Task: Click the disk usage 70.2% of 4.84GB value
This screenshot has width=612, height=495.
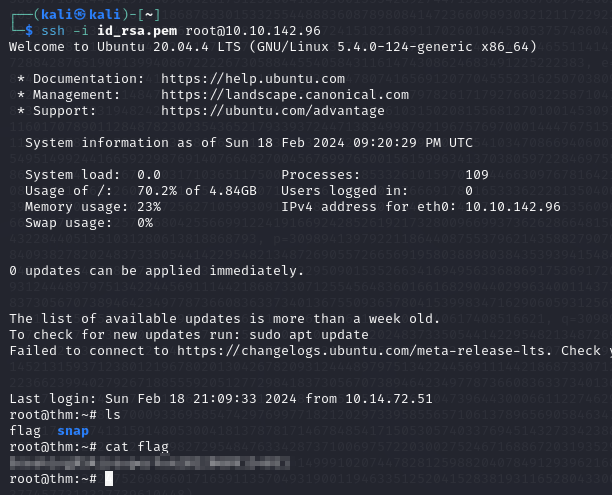Action: click(197, 191)
